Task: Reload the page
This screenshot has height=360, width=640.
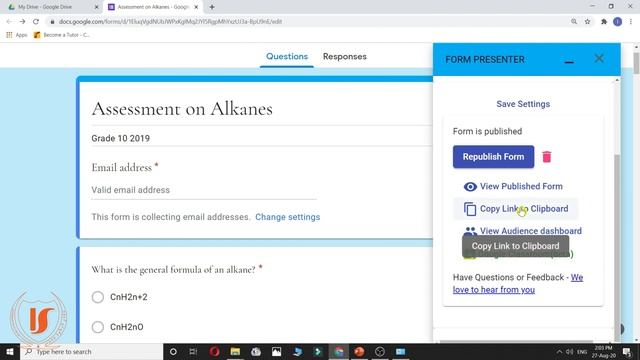Action: tap(36, 22)
